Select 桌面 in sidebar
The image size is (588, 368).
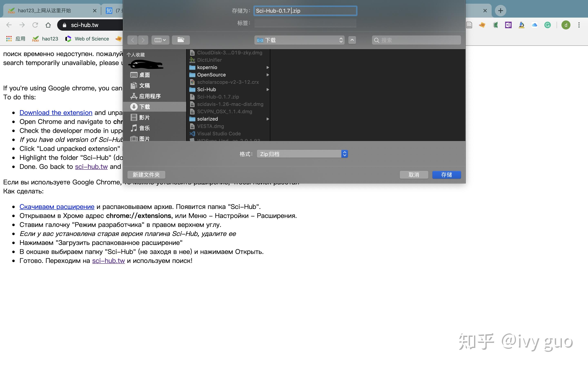click(x=155, y=75)
